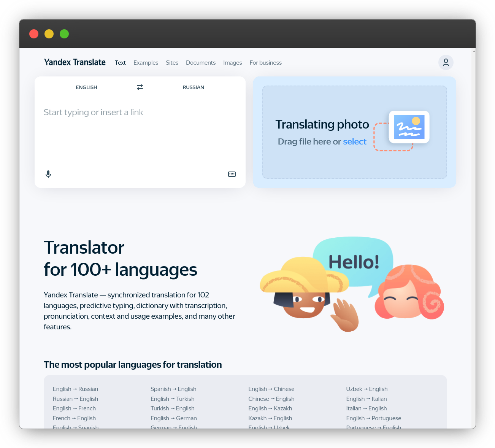Open the RUSSIAN target language selector
The width and height of the screenshot is (495, 448).
[193, 87]
